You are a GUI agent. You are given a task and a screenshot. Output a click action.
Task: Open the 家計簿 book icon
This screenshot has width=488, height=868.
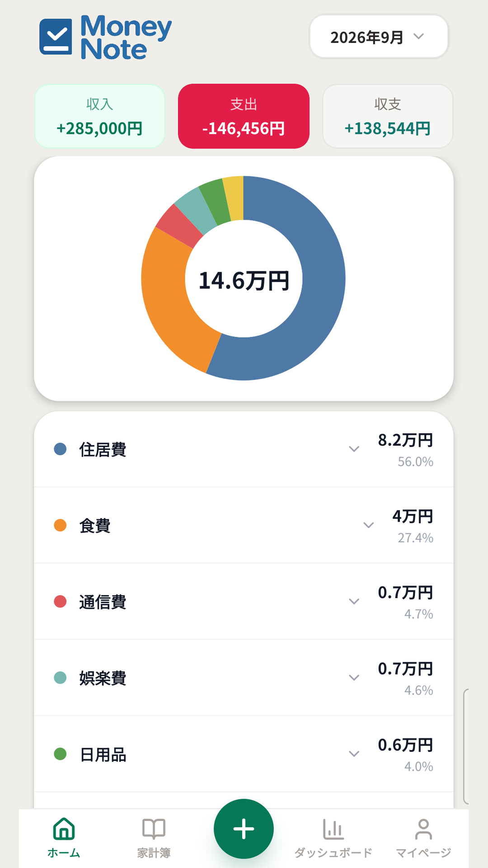pos(154,829)
